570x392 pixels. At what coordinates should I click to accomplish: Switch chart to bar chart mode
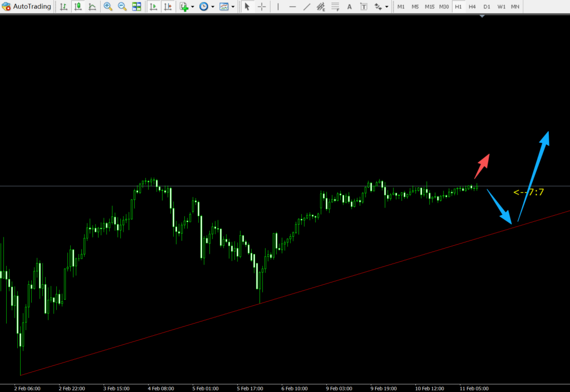[64, 7]
